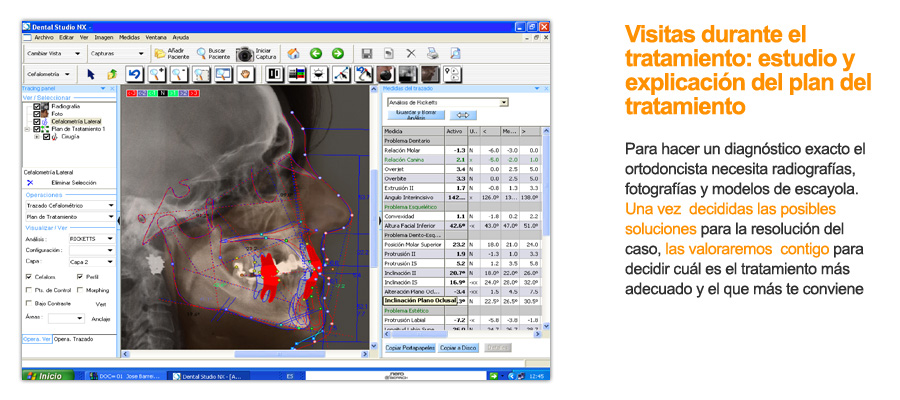Zoom out with the magnifier minus

(179, 75)
